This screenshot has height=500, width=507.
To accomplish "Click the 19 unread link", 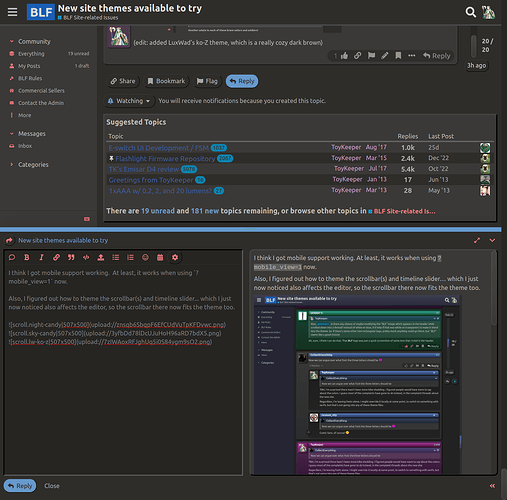I will pos(158,211).
